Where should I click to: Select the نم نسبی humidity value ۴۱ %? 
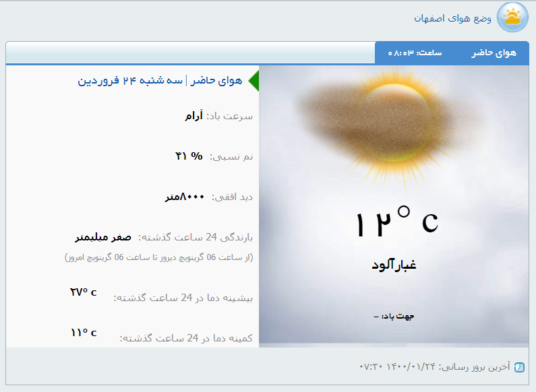point(189,156)
